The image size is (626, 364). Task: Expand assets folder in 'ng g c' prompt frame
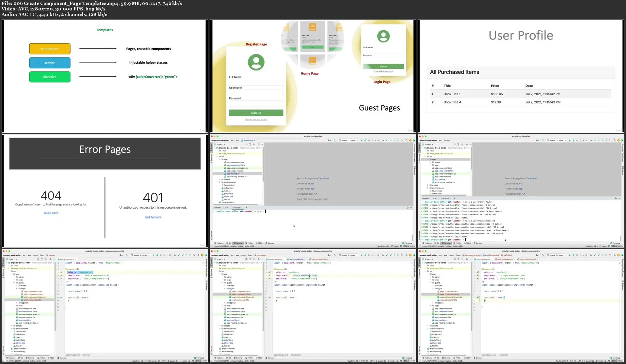[220, 179]
